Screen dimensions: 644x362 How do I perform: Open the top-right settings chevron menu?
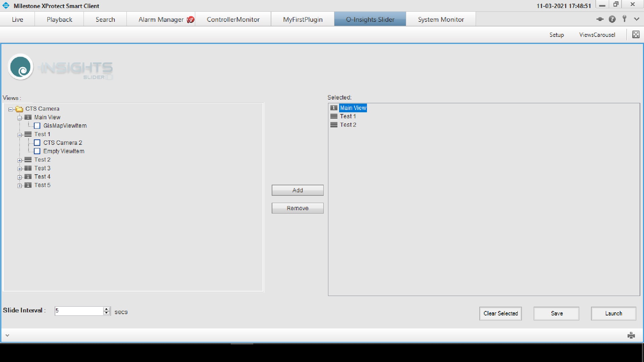click(x=636, y=19)
